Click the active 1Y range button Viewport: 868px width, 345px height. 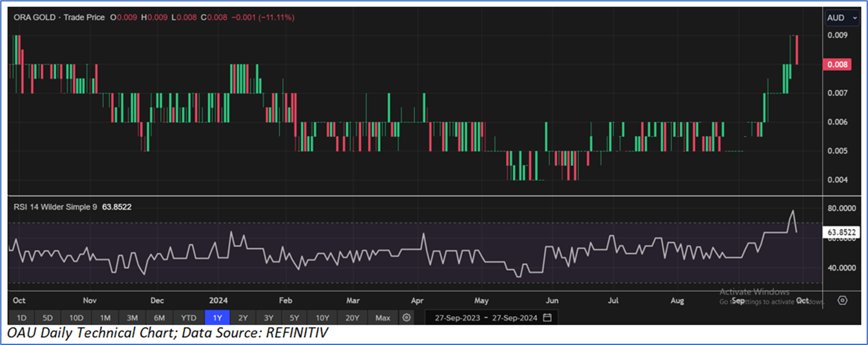coord(217,317)
